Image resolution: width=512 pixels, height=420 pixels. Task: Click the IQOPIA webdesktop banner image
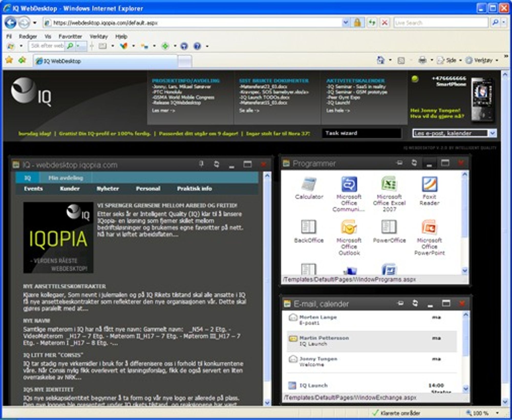click(58, 237)
